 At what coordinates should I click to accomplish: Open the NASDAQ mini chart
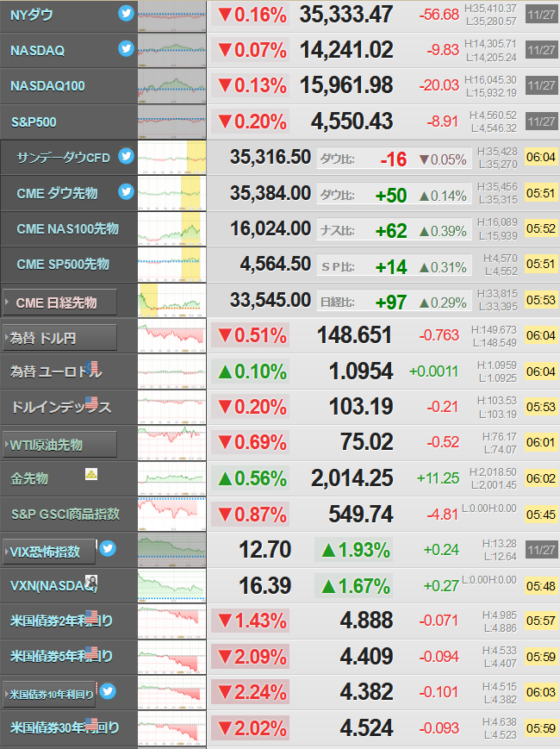pos(171,51)
